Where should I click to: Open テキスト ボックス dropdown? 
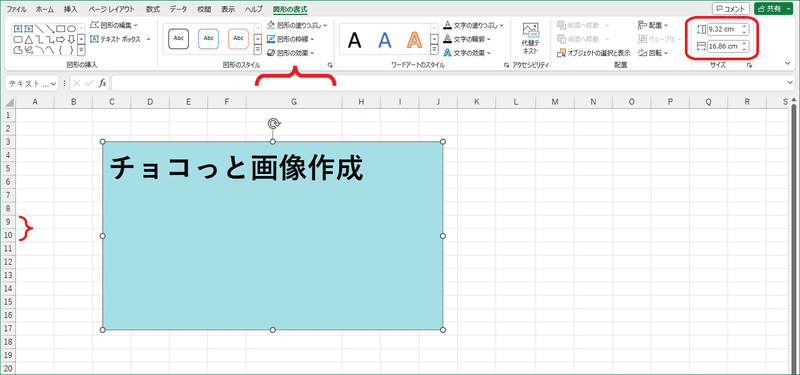click(x=120, y=39)
